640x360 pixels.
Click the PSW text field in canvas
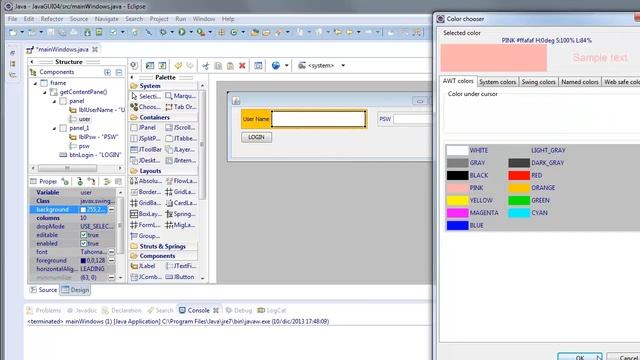(413, 119)
